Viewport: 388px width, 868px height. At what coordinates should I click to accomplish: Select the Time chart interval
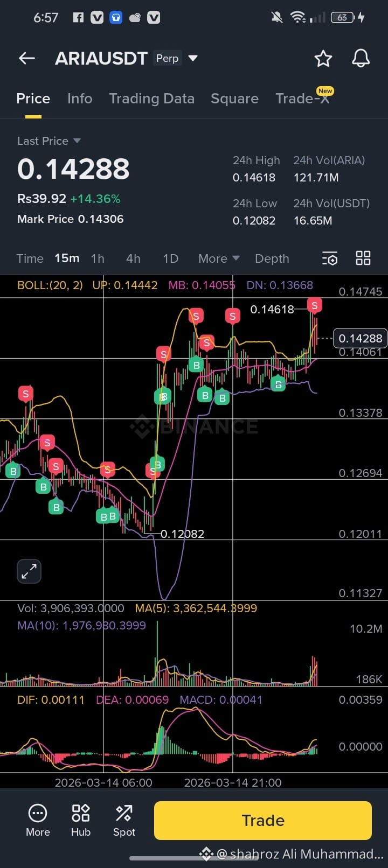coord(30,258)
